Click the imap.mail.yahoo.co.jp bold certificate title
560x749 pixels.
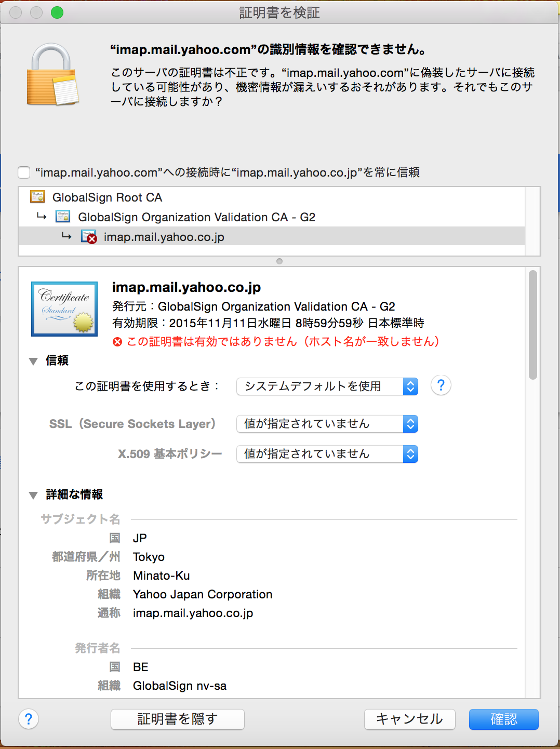coord(186,287)
